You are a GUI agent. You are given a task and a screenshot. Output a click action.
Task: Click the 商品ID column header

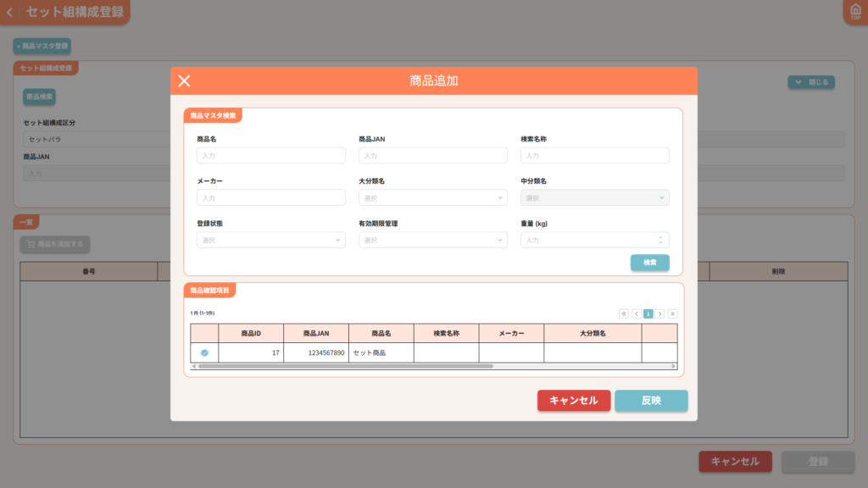pos(251,334)
